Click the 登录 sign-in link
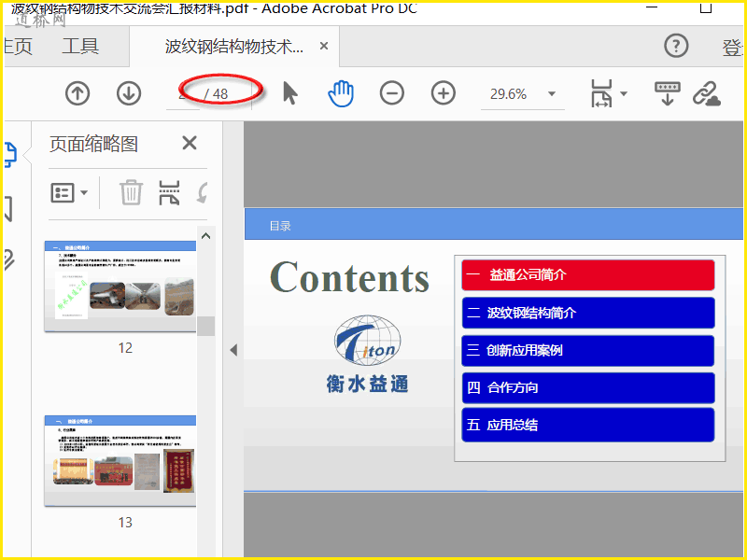 [x=733, y=48]
